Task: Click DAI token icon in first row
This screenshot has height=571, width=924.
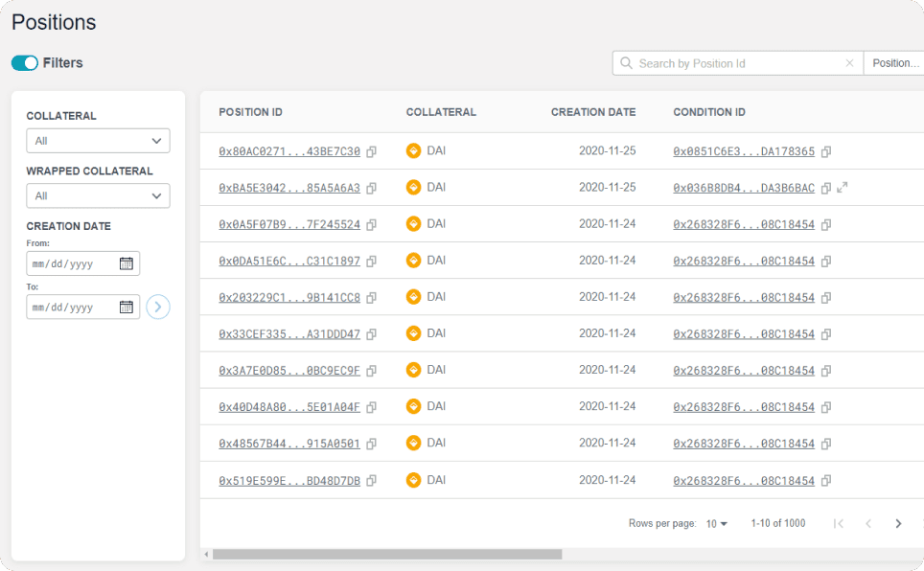Action: (414, 150)
